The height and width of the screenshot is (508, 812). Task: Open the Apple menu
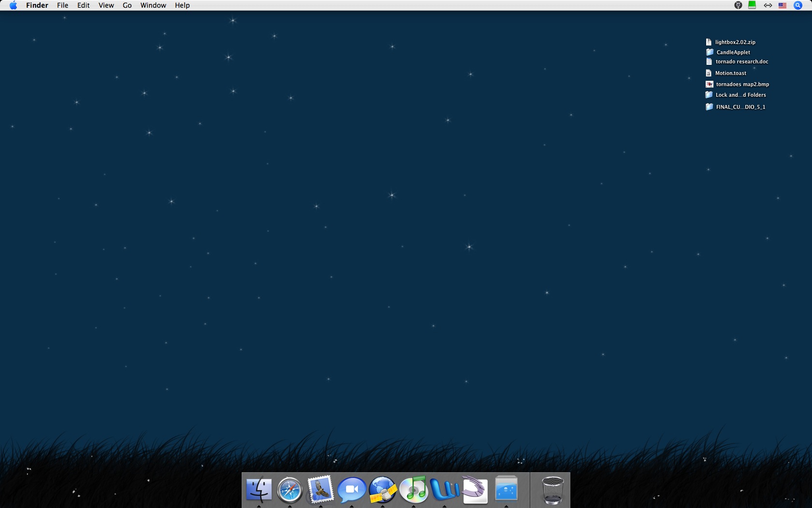tap(14, 5)
